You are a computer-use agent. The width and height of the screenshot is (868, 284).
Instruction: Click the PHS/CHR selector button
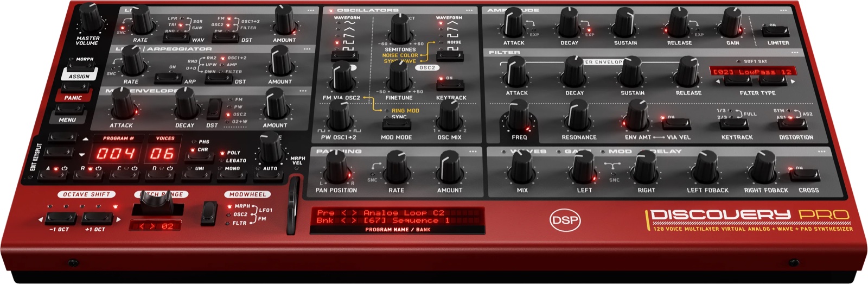199,156
